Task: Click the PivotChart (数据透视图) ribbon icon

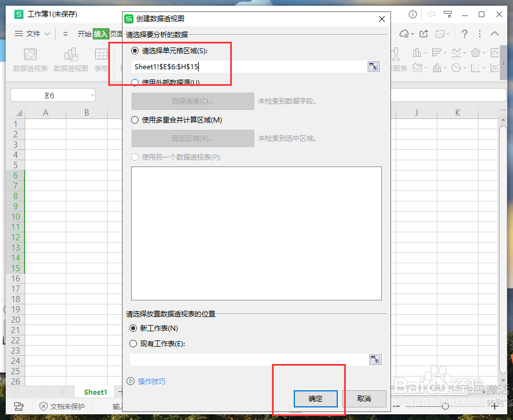Action: point(71,54)
